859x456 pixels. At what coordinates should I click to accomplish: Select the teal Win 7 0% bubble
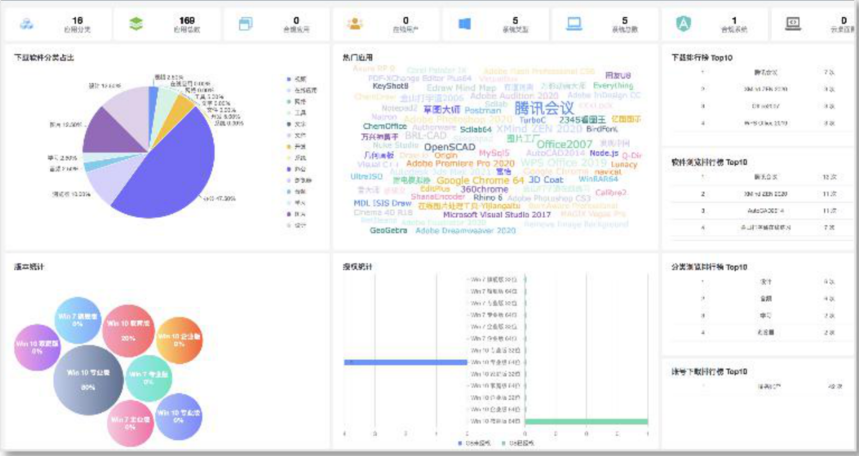[148, 378]
